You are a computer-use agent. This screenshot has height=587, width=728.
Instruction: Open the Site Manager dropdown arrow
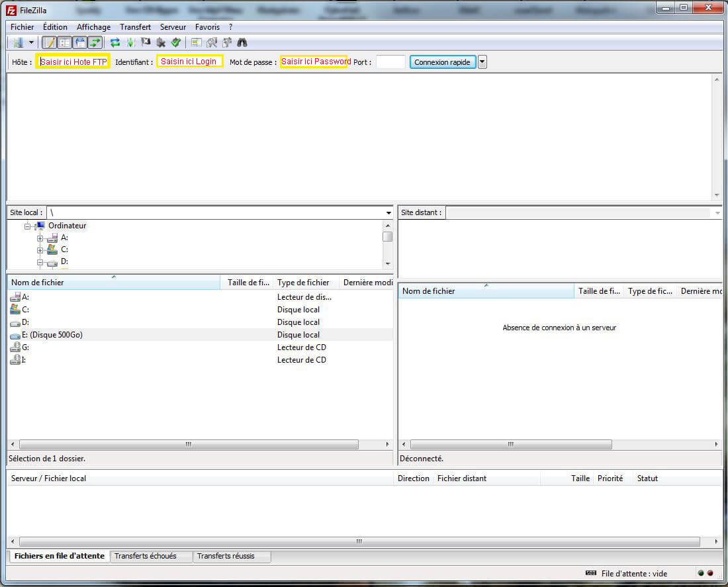[x=31, y=43]
